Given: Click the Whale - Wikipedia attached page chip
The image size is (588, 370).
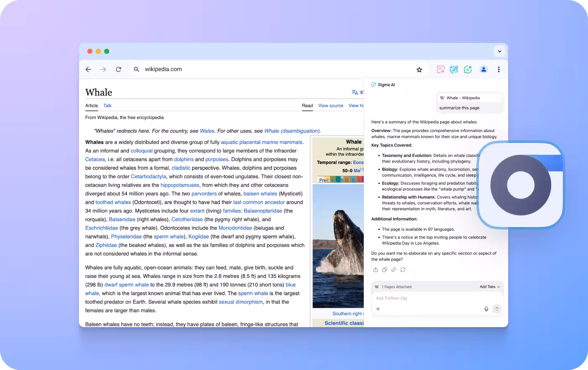Looking at the screenshot, I should 470,98.
